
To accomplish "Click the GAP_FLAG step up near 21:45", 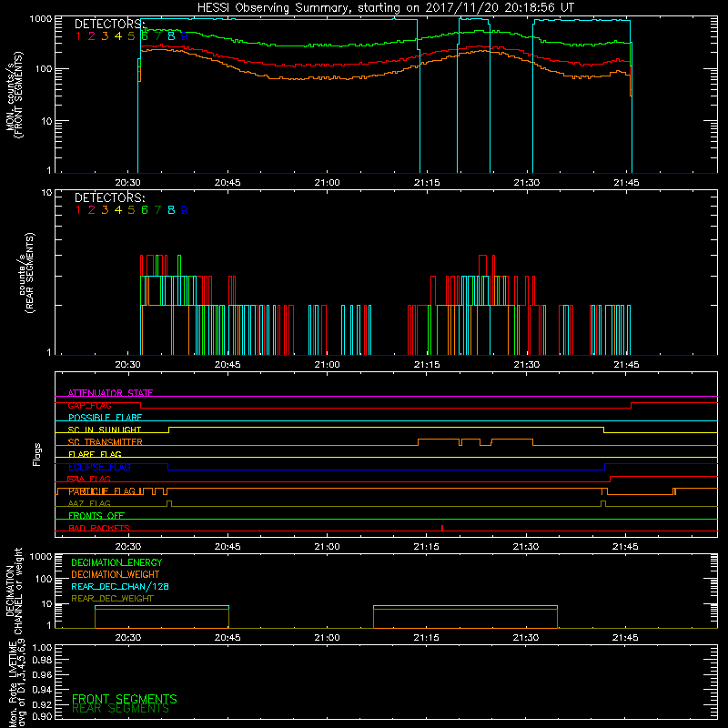I will (631, 405).
